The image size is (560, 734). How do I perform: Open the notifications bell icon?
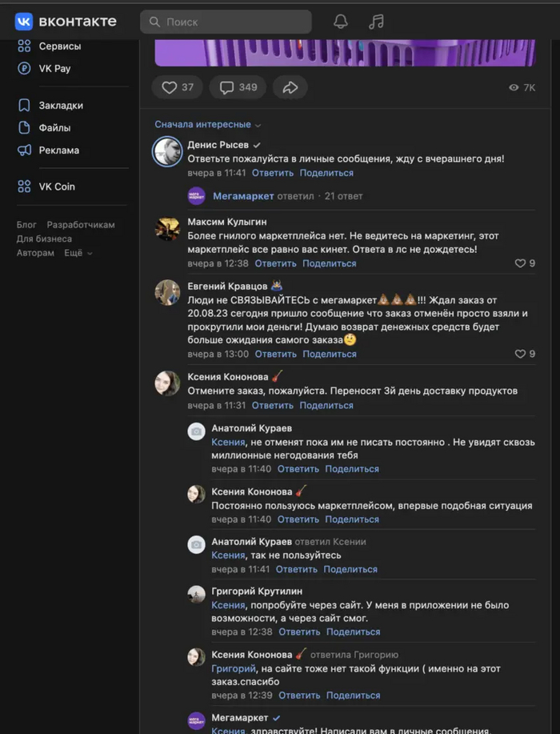click(x=341, y=22)
